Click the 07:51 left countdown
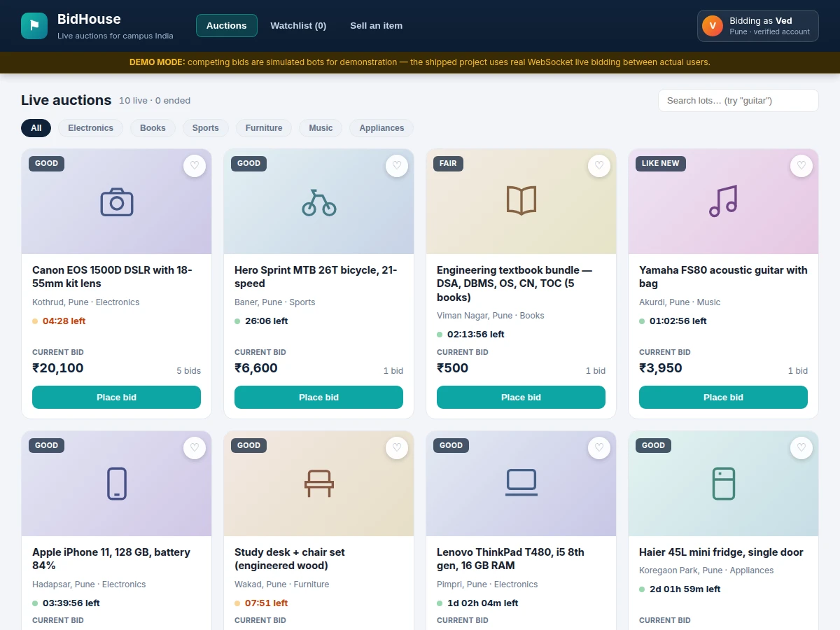 (266, 603)
